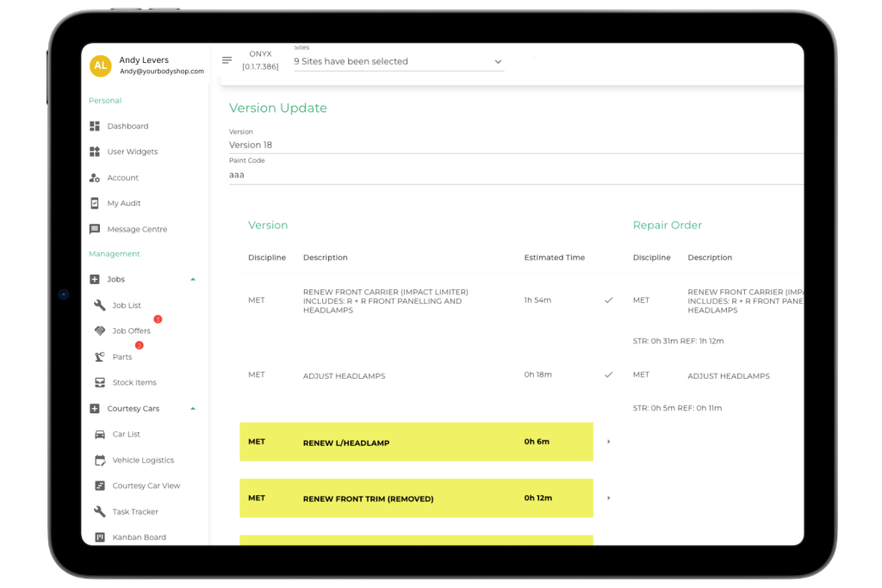Viewport: 882px width, 588px height.
Task: Open Task Tracker page
Action: pyautogui.click(x=135, y=511)
